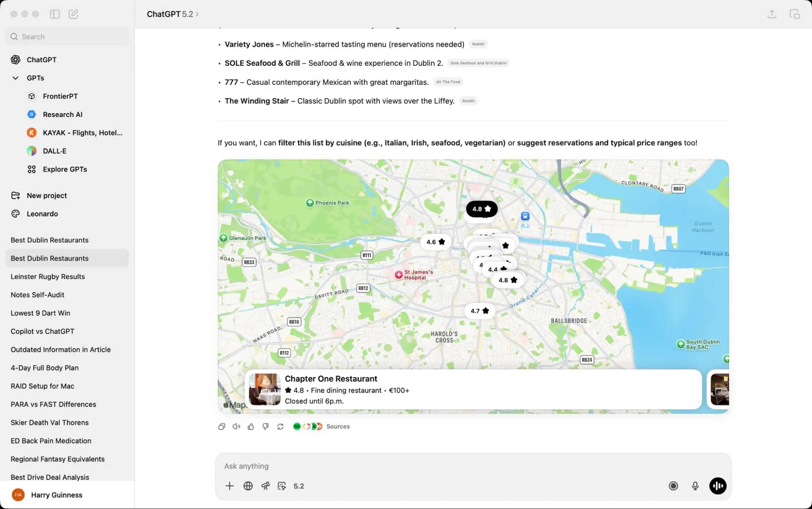Open the new chat compose icon
This screenshot has width=812, height=509.
coord(74,14)
